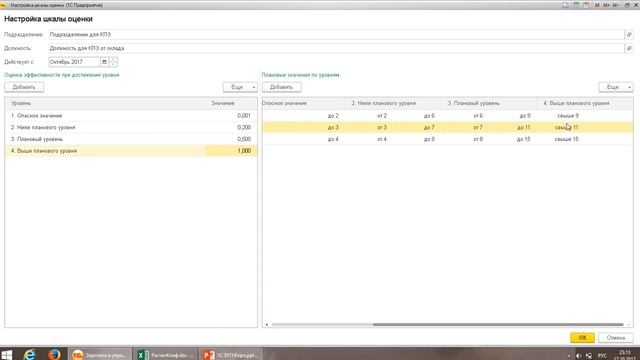
Task: Click the cell 'от 2' in first row
Action: tap(382, 116)
